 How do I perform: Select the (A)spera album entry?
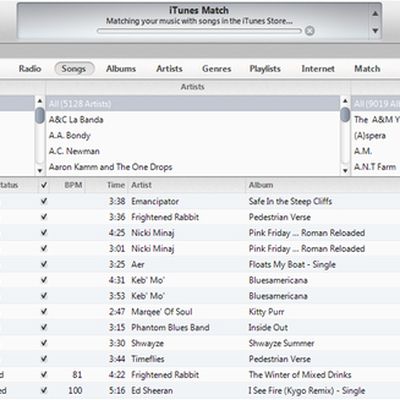[370, 136]
